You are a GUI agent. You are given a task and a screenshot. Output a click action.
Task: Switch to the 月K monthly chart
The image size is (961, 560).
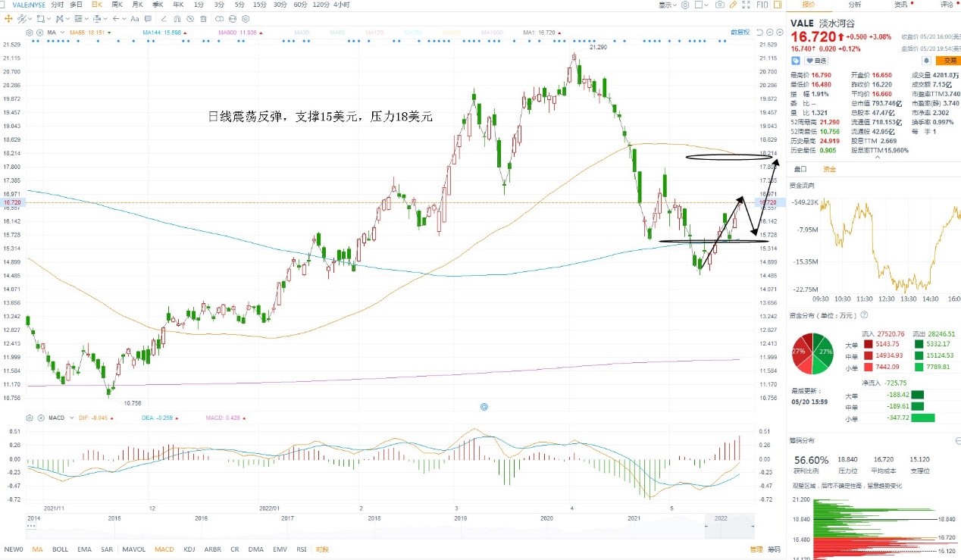(x=137, y=5)
